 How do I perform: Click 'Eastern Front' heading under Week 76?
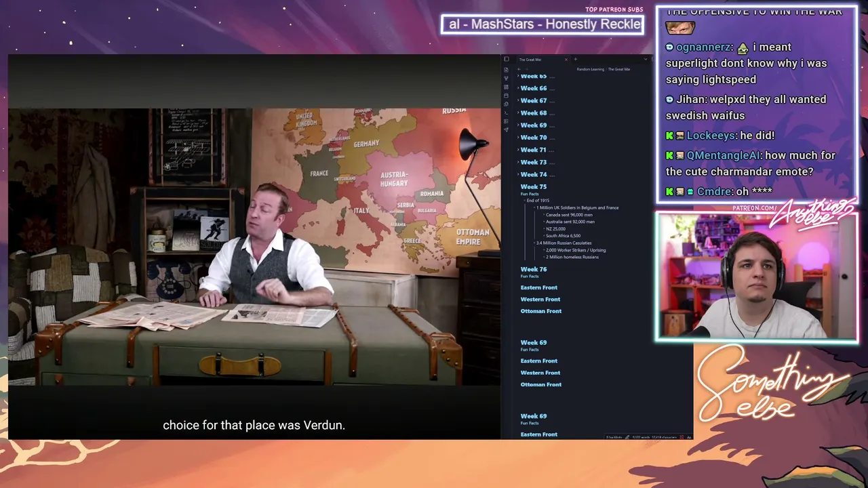(x=539, y=287)
